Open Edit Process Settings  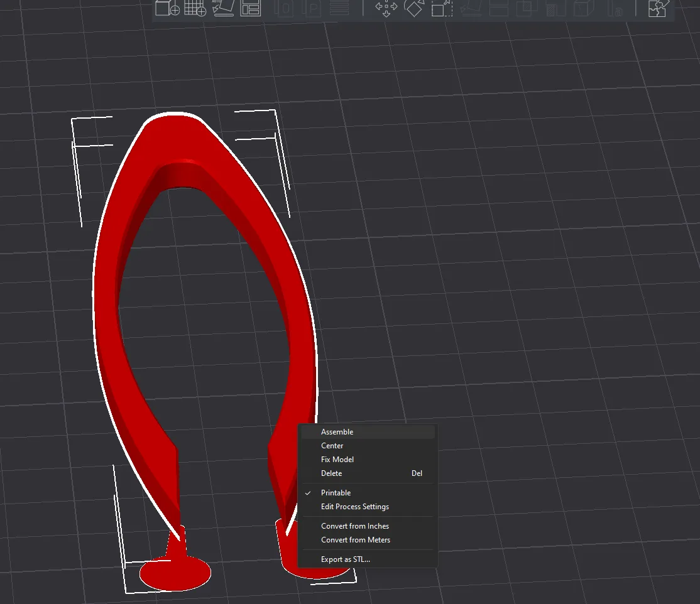pos(355,506)
